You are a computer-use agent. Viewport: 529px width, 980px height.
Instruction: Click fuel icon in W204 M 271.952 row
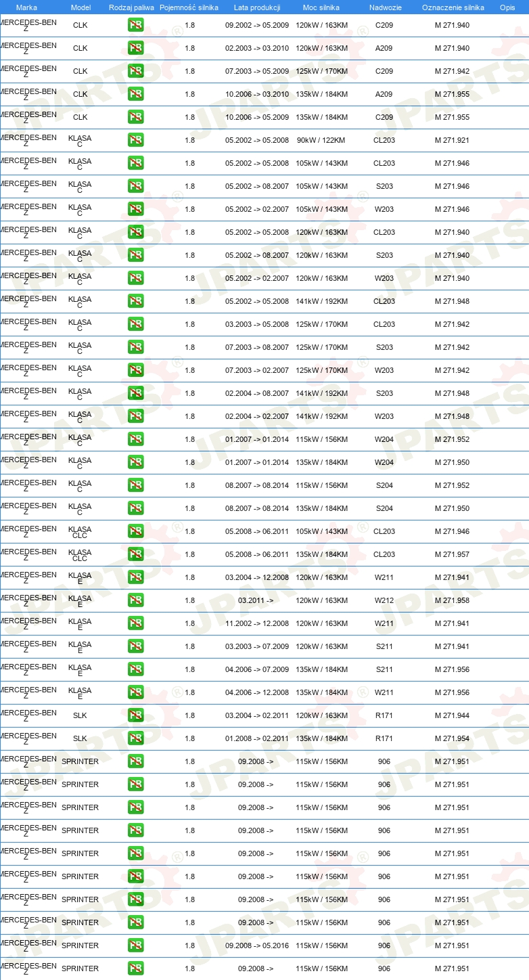click(135, 439)
